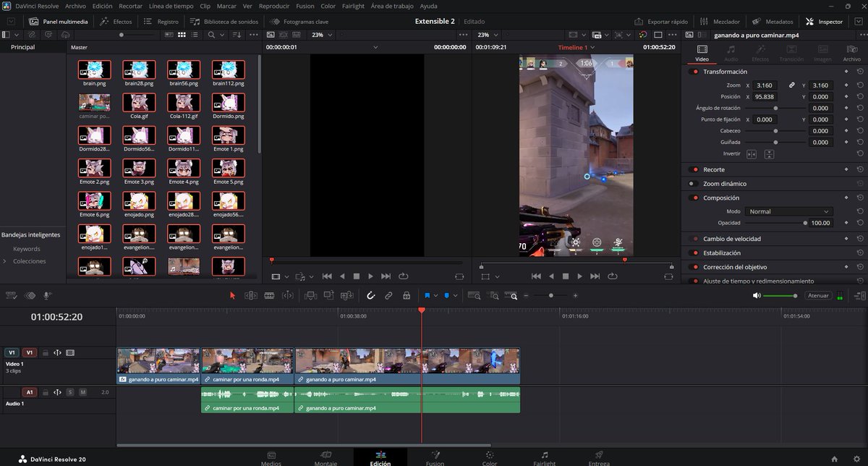This screenshot has height=466, width=868.
Task: Mute audio with the speaker icon
Action: pyautogui.click(x=757, y=295)
